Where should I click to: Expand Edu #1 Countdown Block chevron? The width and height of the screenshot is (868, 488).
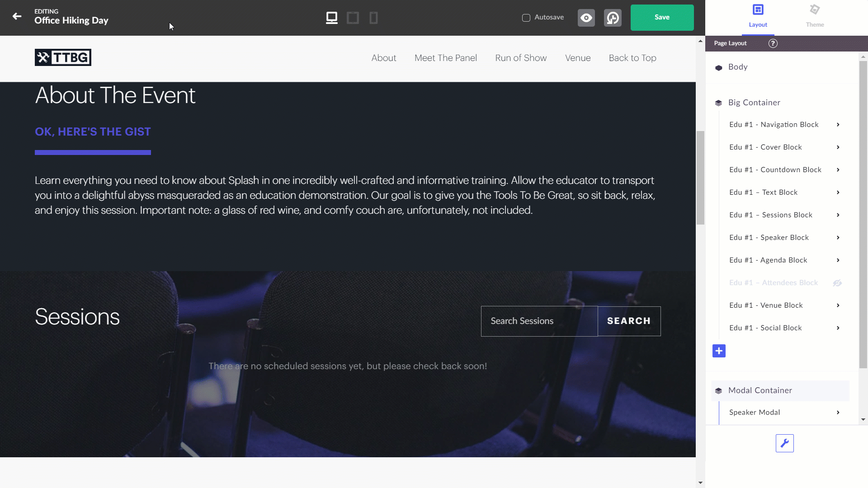(x=838, y=170)
